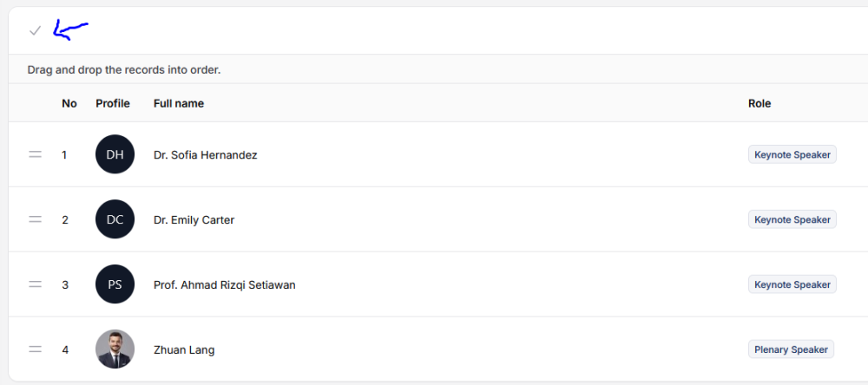Click the Full name column header
This screenshot has width=868, height=385.
179,103
